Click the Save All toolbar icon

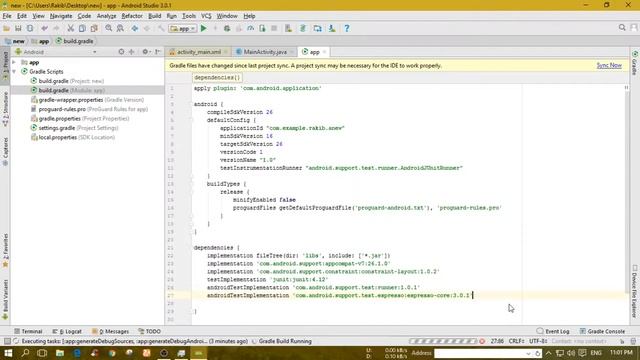point(18,29)
